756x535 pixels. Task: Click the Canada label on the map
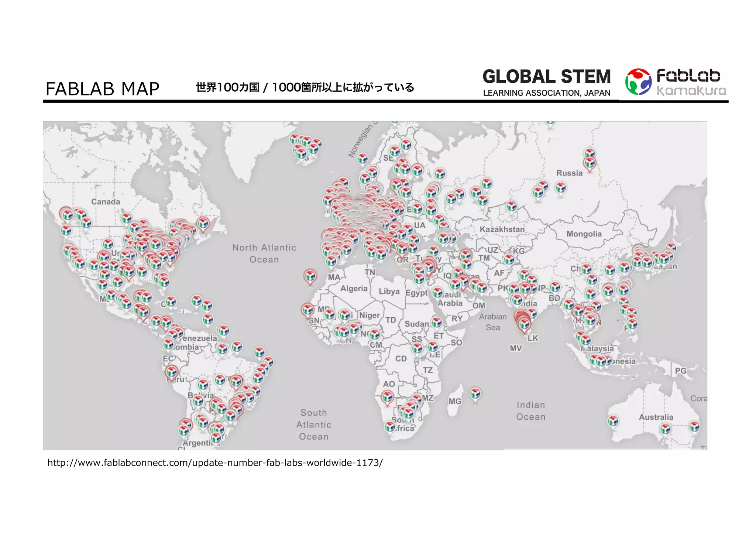(x=106, y=202)
